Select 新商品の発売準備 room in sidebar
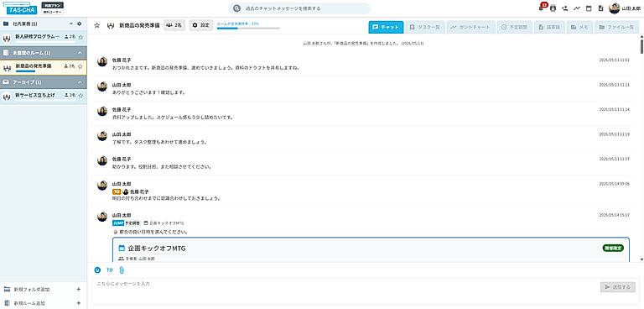This screenshot has width=644, height=309. [x=43, y=67]
